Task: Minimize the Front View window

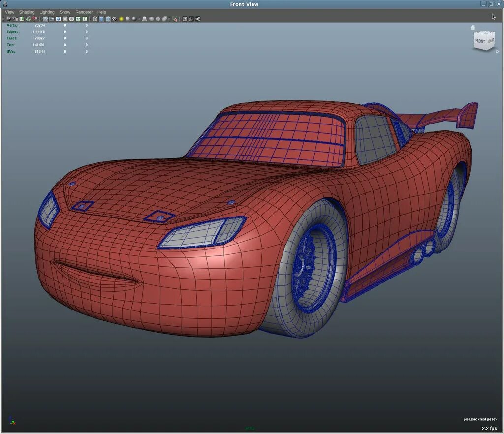Action: (484, 4)
